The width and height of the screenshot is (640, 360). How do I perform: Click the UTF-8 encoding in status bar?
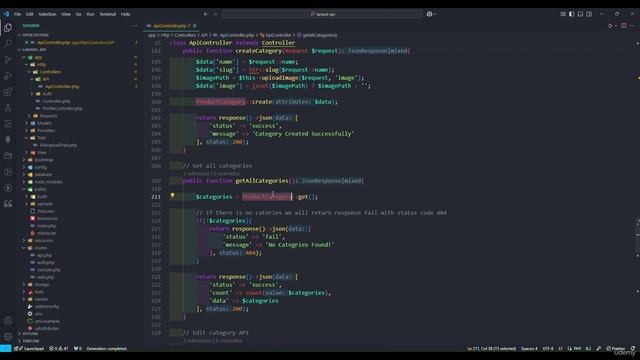(548, 349)
